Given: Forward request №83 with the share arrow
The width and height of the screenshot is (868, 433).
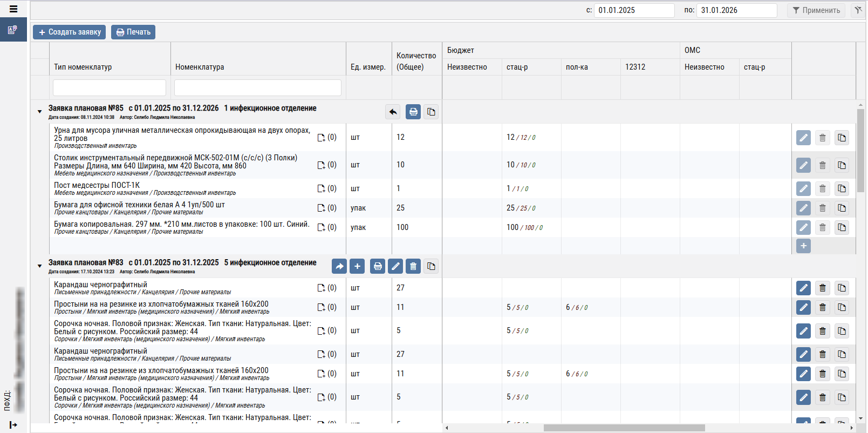Looking at the screenshot, I should 339,266.
